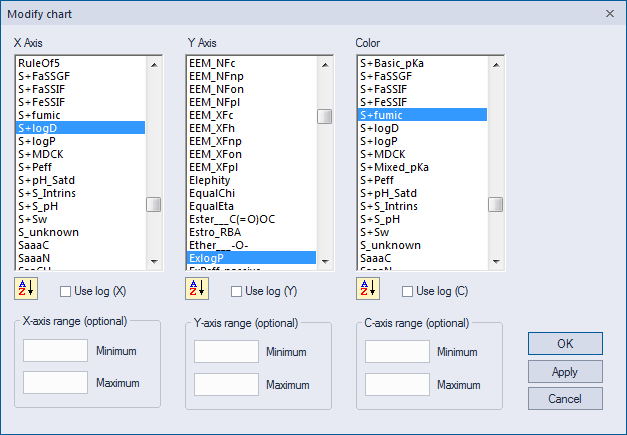Select S+MDCK in Color list
Viewport: 627px width, 435px height.
423,154
